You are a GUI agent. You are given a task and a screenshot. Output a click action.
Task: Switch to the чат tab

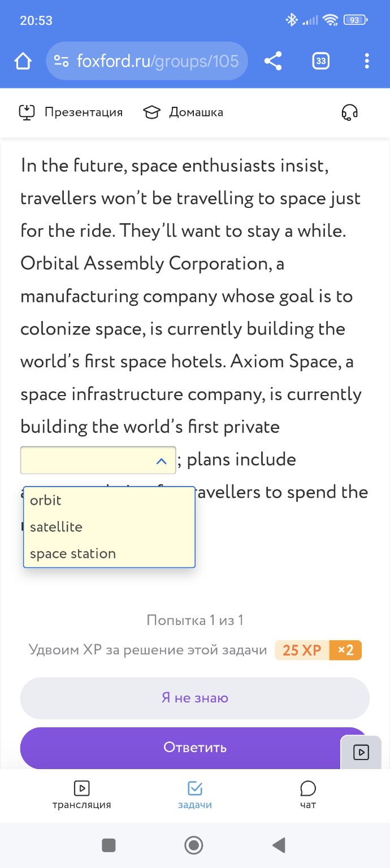coord(308,795)
